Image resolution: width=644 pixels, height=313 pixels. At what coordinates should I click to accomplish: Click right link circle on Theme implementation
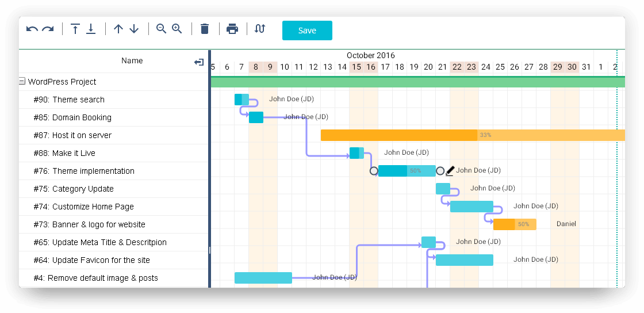[x=440, y=171]
